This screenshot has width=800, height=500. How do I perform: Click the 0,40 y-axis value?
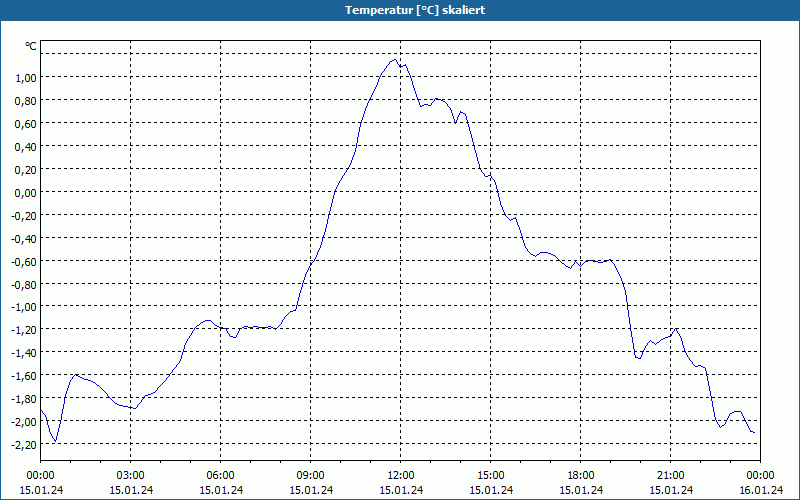click(x=26, y=146)
